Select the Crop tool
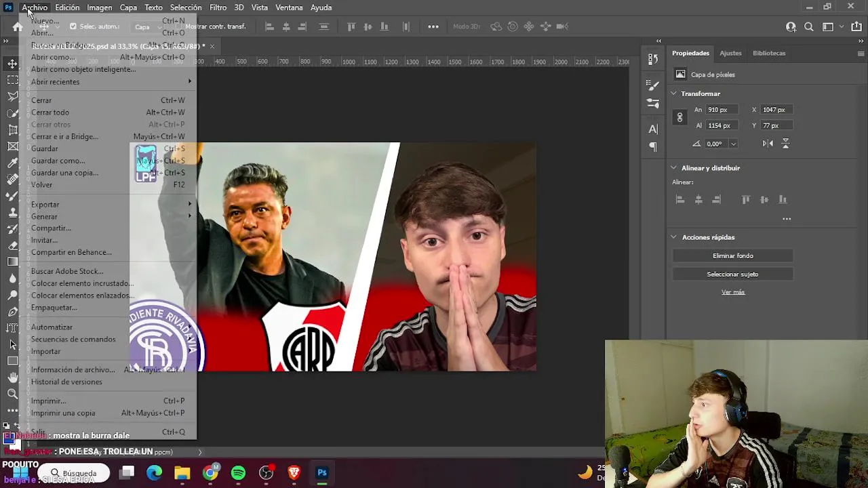 (x=13, y=129)
